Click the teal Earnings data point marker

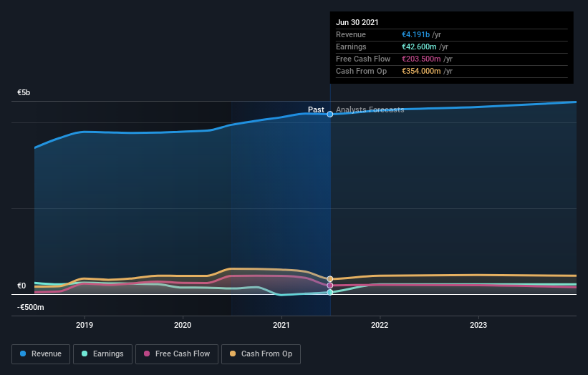(330, 292)
